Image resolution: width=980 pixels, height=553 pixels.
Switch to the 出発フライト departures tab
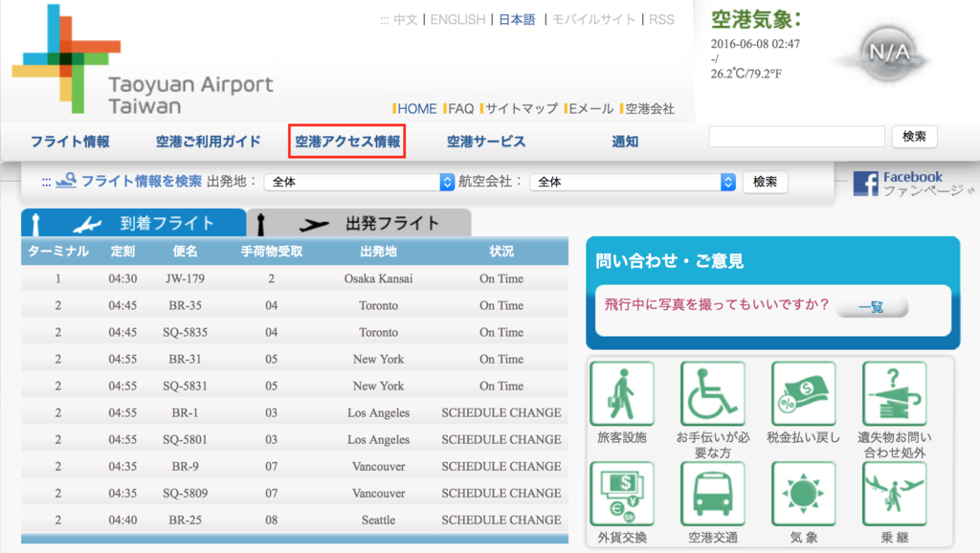pos(359,221)
